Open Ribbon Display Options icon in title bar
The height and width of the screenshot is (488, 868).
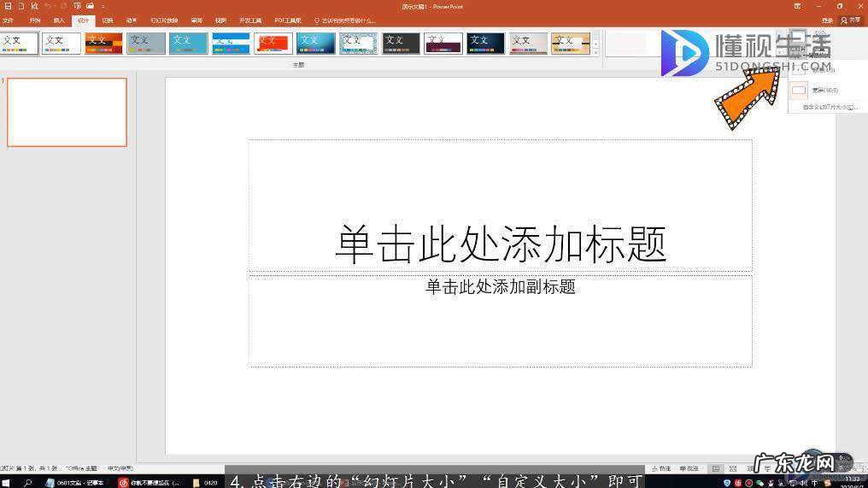click(797, 6)
